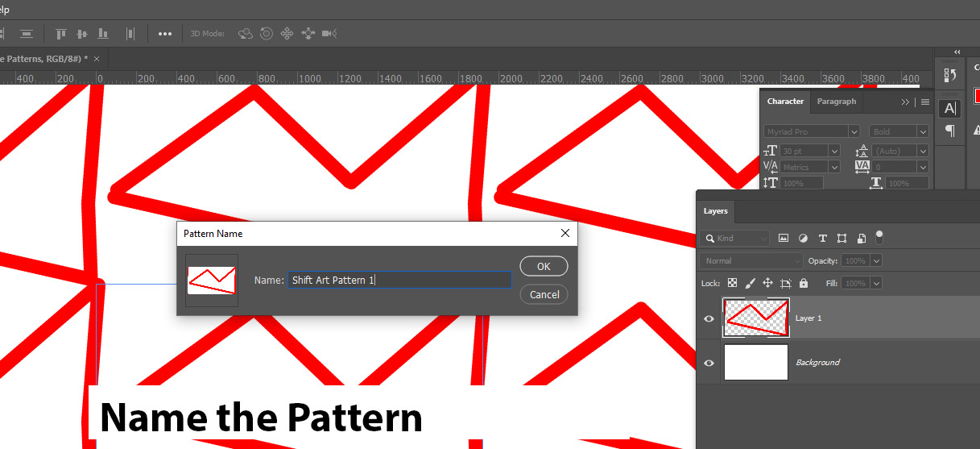This screenshot has width=980, height=449.
Task: Toggle lock all (padlock) for layer
Action: pyautogui.click(x=803, y=284)
